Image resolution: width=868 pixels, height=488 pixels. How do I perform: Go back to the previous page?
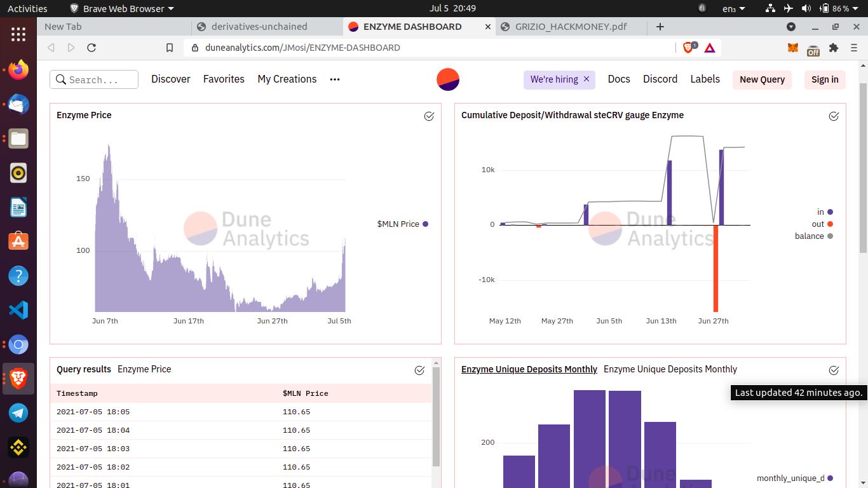coord(51,48)
